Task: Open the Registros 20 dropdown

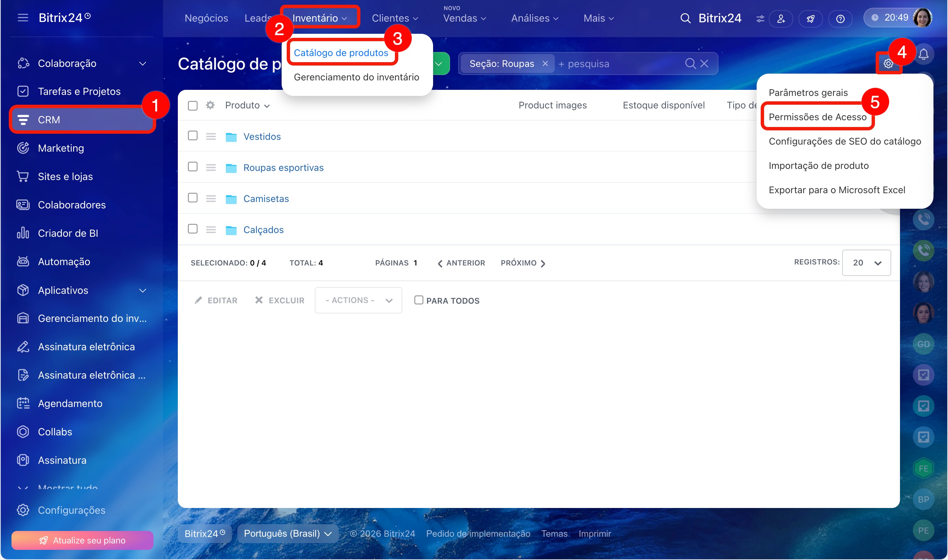Action: [x=867, y=263]
